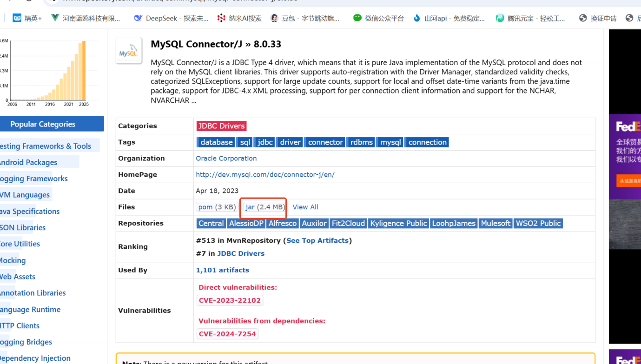Click the MySQL logo image
This screenshot has height=364, width=641.
(x=129, y=50)
